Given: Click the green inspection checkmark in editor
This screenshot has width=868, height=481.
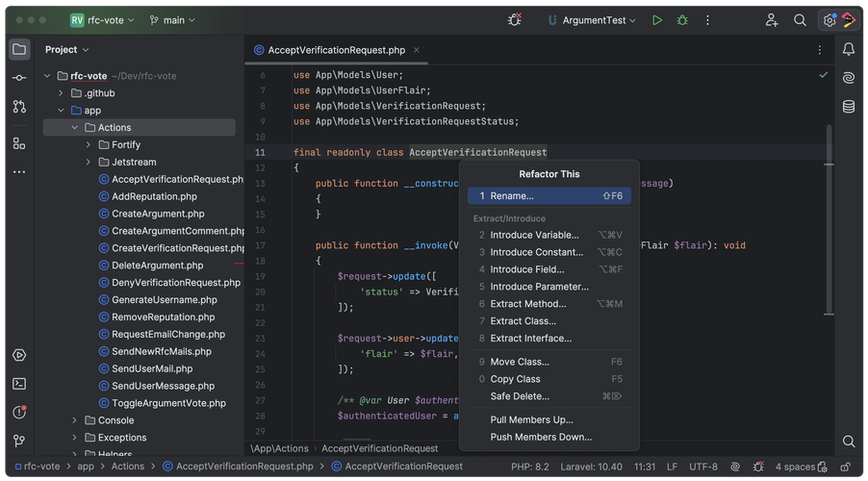Looking at the screenshot, I should pyautogui.click(x=824, y=75).
